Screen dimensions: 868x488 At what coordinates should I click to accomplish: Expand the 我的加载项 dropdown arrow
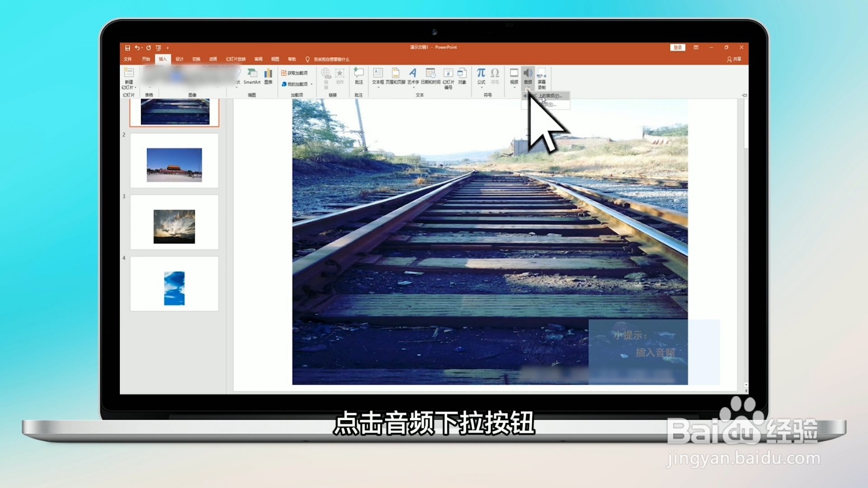(311, 84)
